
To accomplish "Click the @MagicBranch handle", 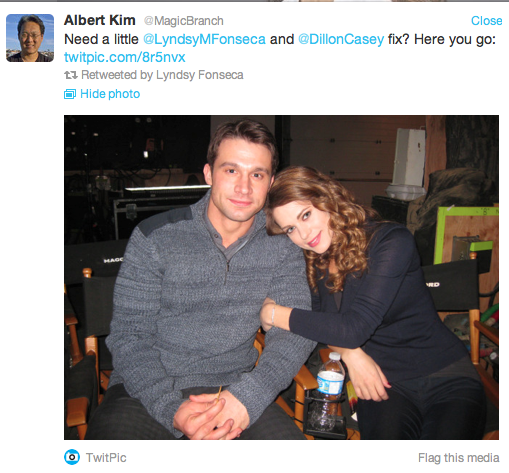I will (x=184, y=21).
